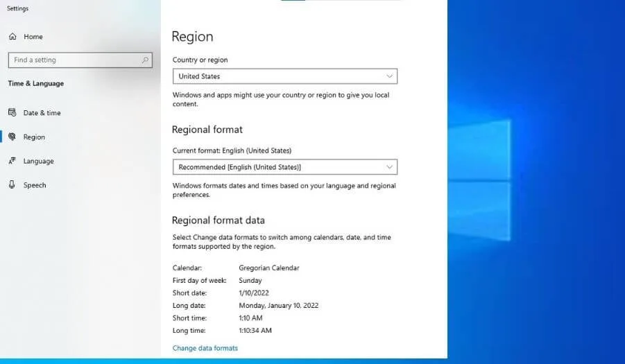
Task: Click the long time 1:10:34 AM
Action: click(255, 330)
